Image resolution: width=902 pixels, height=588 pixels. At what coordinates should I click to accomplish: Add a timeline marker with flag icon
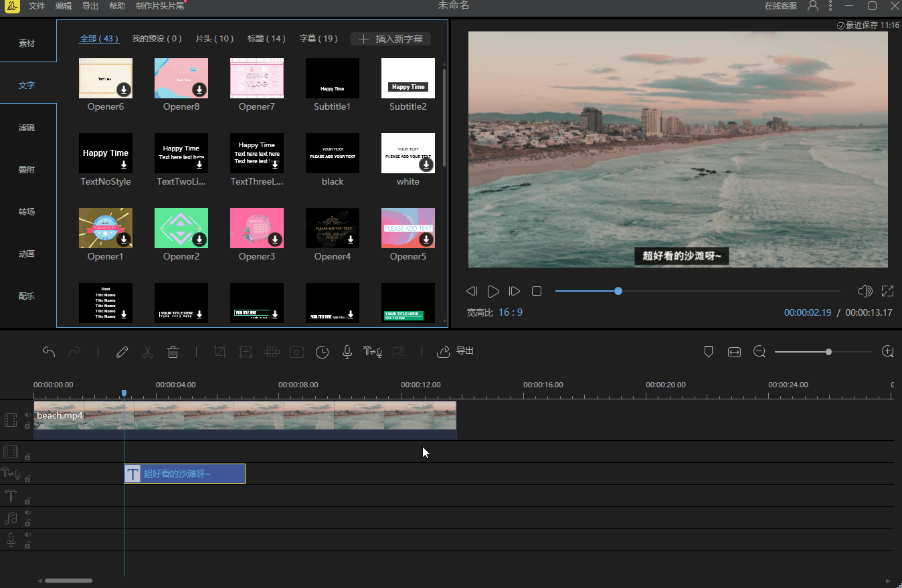(709, 352)
